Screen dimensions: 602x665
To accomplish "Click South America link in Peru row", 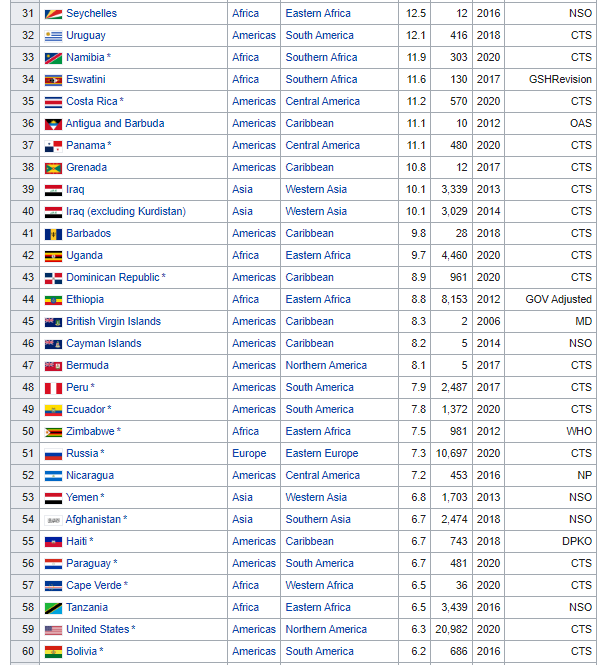I will click(319, 387).
